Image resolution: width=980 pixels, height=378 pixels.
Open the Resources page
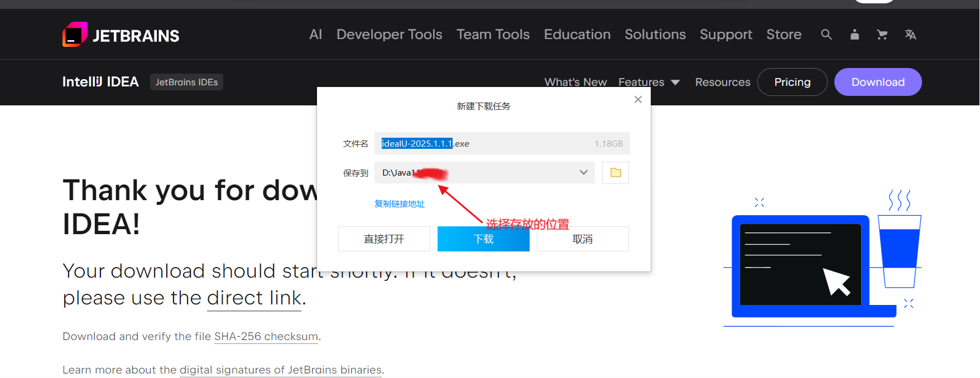[723, 82]
